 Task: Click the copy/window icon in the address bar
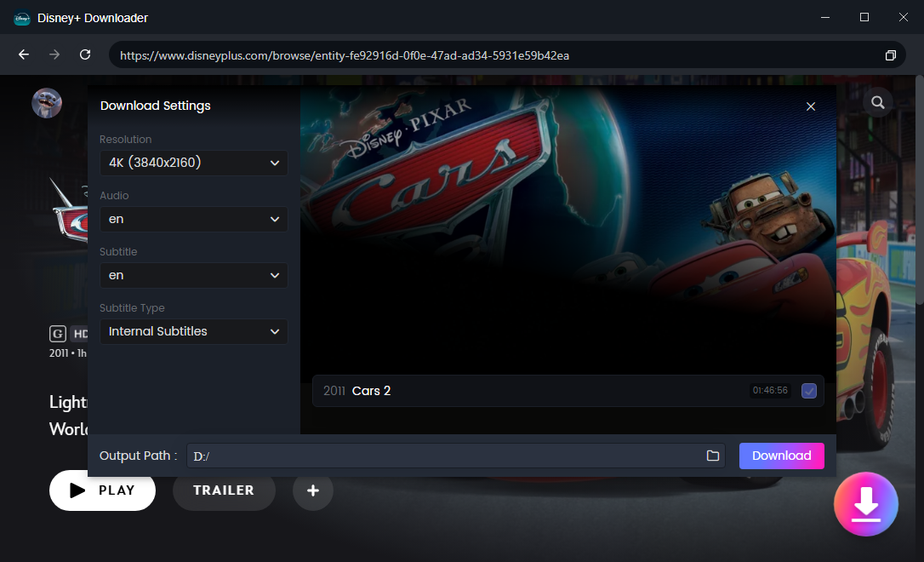point(891,55)
